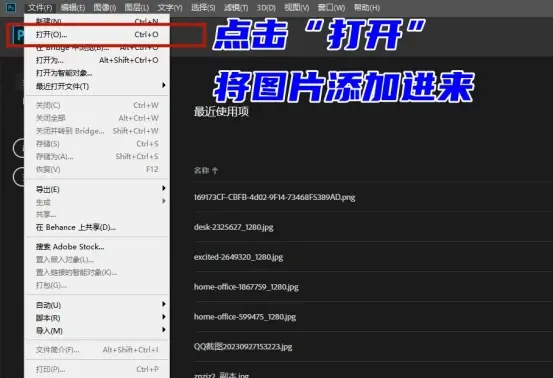Open recent file 169173CF-CBFB-4d02-9F14-73468F5389AD.png
This screenshot has width=553, height=378.
tap(274, 197)
